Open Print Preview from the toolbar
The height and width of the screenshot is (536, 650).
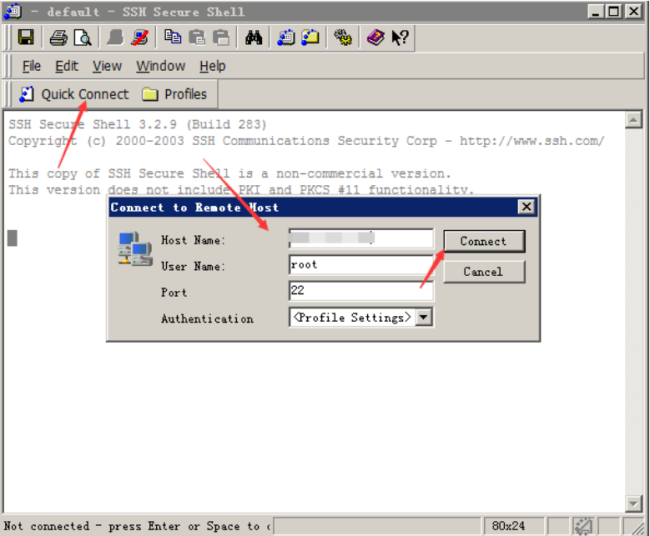pyautogui.click(x=82, y=38)
